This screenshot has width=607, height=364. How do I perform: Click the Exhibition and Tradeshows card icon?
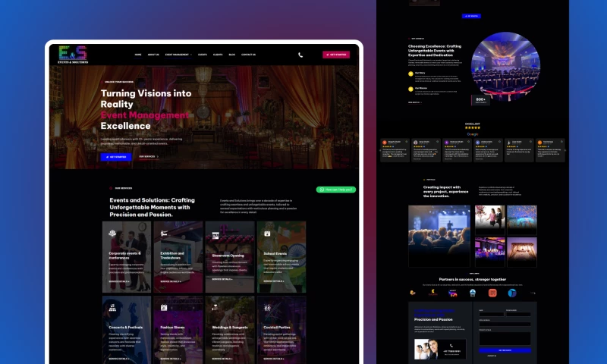pyautogui.click(x=164, y=234)
